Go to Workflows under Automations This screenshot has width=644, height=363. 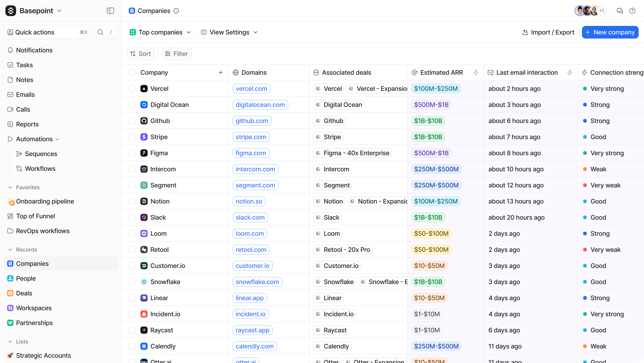[40, 169]
